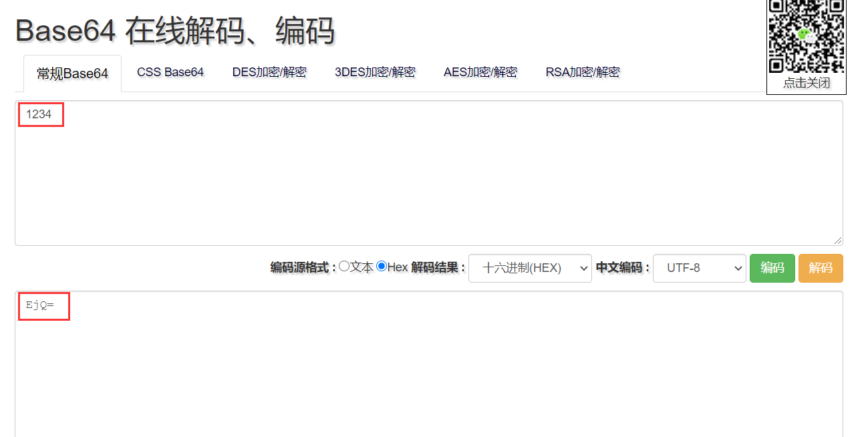Click the input box containing 1234
Viewport: 868px width, 437px height.
tap(428, 172)
